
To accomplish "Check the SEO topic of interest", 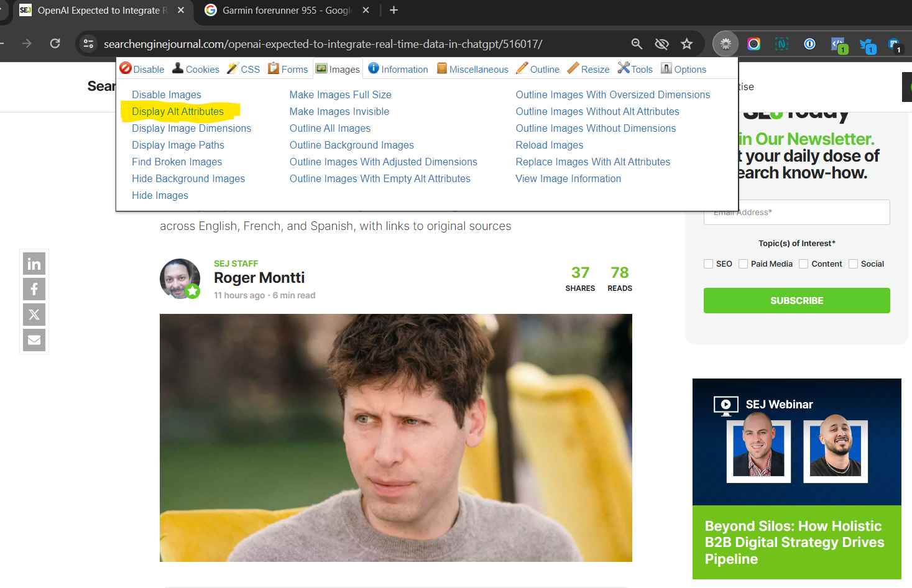I will point(709,264).
